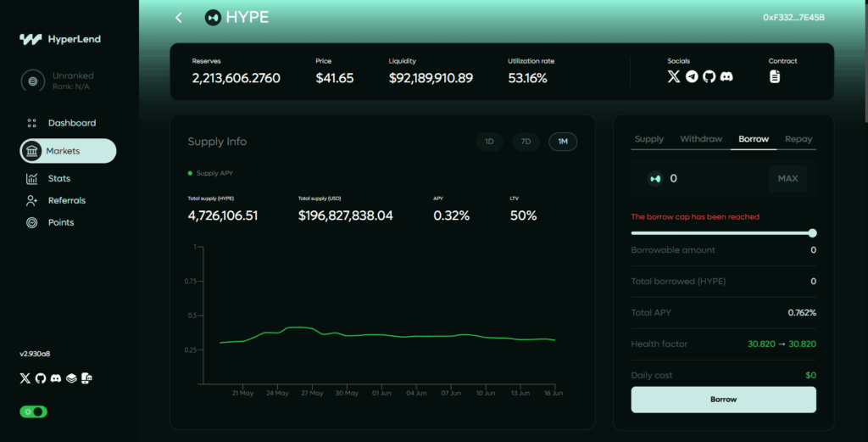
Task: Select the 1D chart range
Action: [x=489, y=142]
